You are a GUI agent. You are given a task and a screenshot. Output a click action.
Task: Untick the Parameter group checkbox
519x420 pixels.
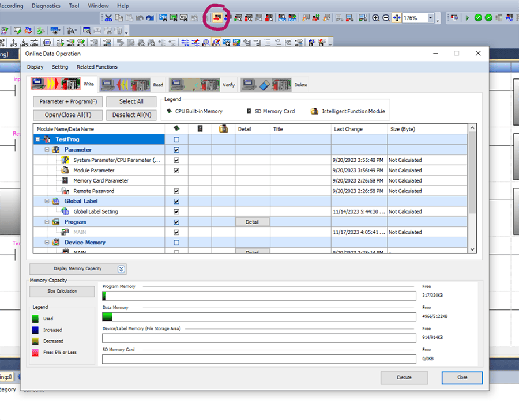pos(176,150)
